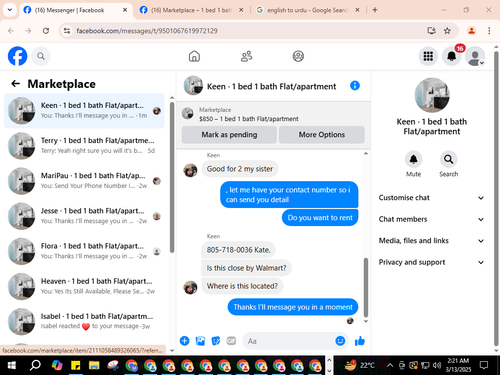Switch to the english to urdu Google tab
Screen dimensions: 500x375
tap(307, 10)
